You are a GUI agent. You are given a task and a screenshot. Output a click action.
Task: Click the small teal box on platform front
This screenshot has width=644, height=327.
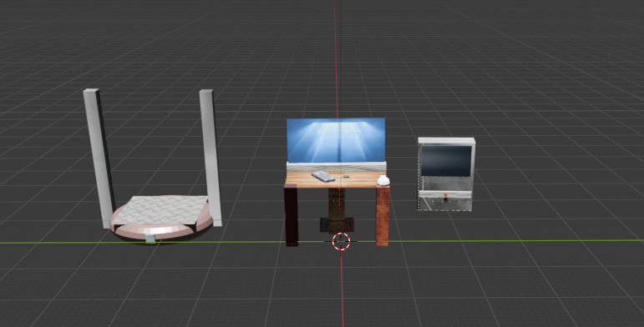tap(150, 239)
